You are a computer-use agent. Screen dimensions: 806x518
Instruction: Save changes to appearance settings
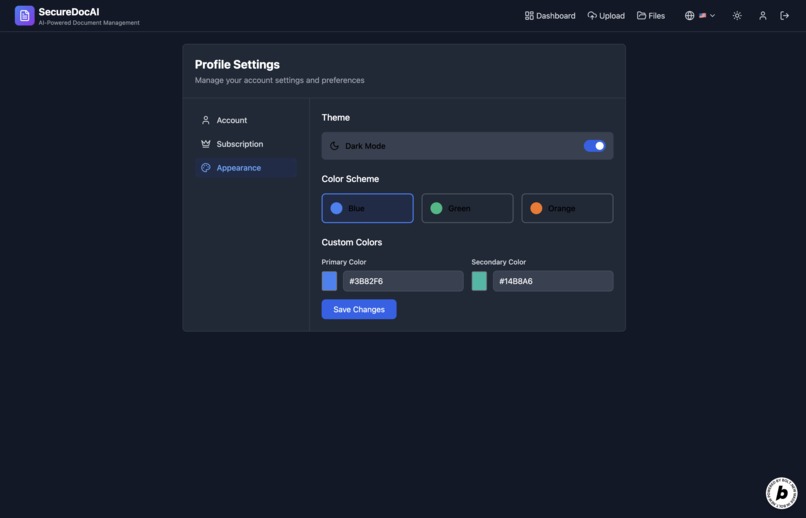point(359,309)
